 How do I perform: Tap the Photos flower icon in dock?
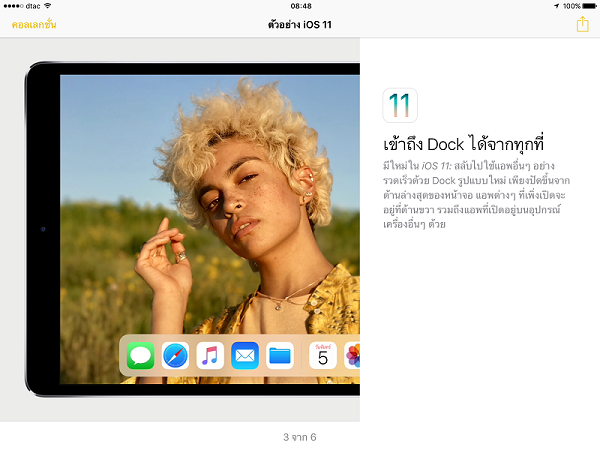[352, 355]
